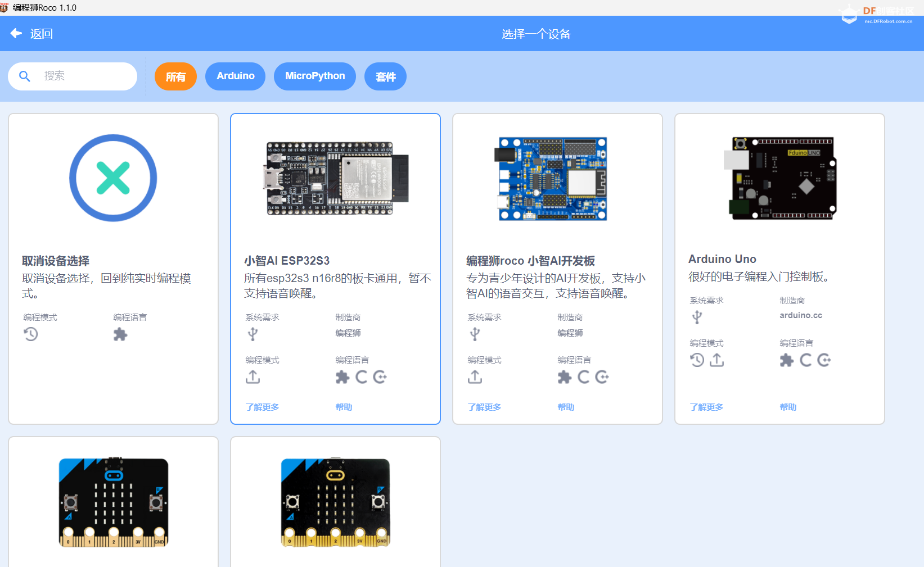Choose the Arduino Uno board image

(780, 178)
